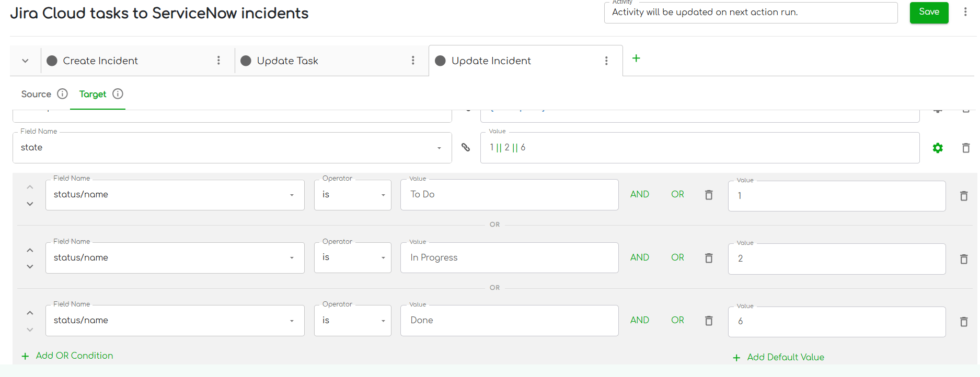Click the value field showing 1 || 2 || 6
The height and width of the screenshot is (377, 980).
coord(700,148)
